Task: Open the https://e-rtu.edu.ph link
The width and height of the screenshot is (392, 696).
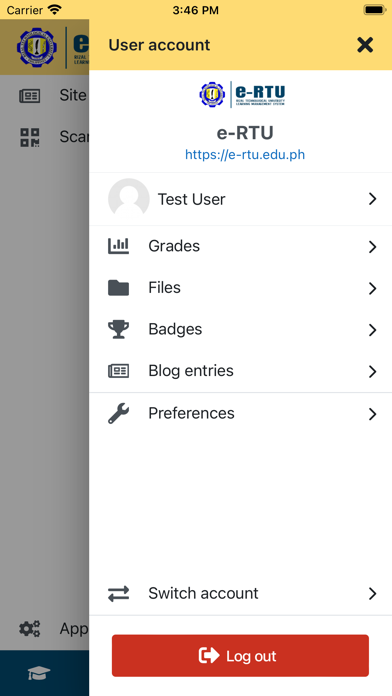Action: point(245,155)
